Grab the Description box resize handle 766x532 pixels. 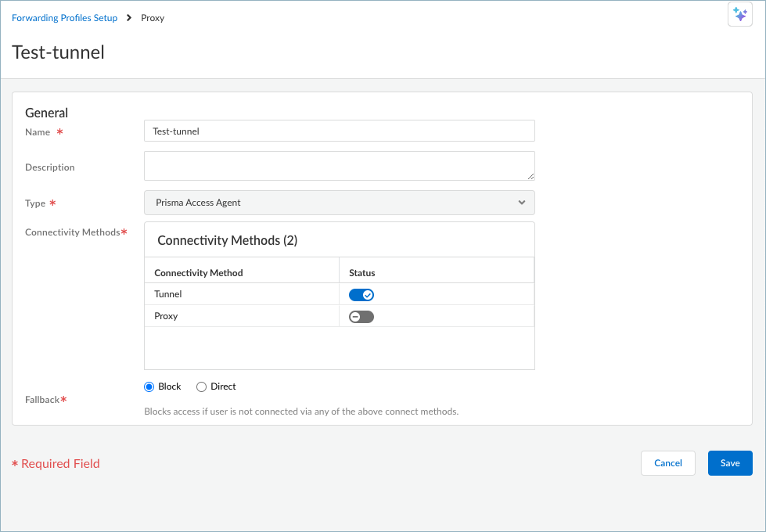click(530, 176)
